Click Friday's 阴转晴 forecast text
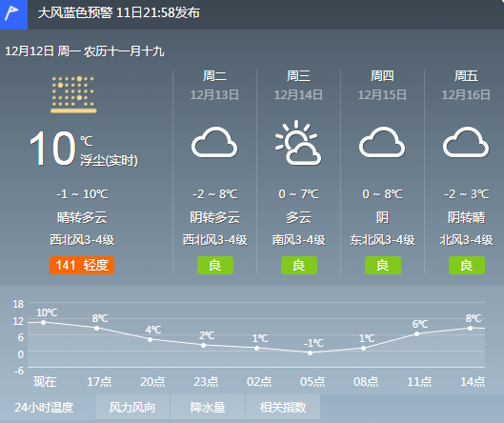This screenshot has width=504, height=423. coord(467,217)
